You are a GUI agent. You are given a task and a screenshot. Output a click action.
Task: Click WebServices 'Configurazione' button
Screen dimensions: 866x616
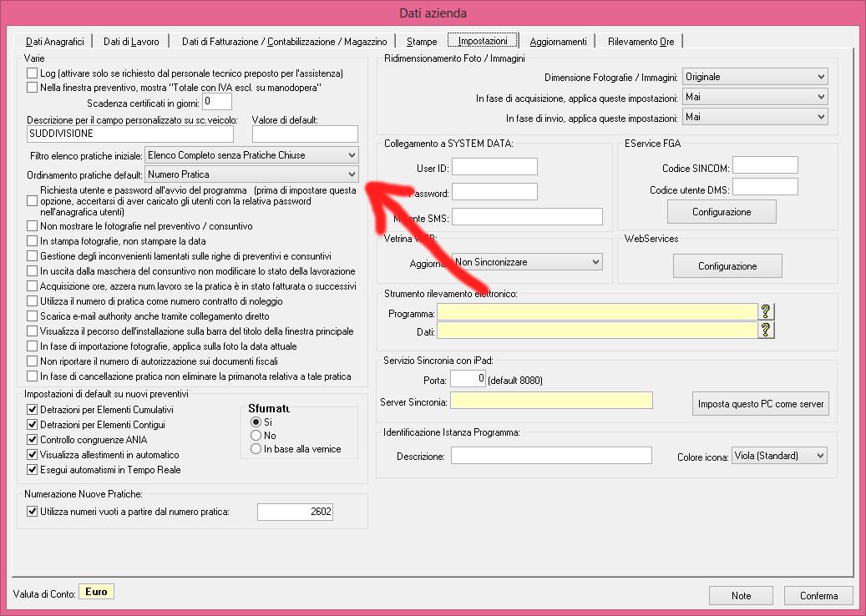click(x=727, y=266)
